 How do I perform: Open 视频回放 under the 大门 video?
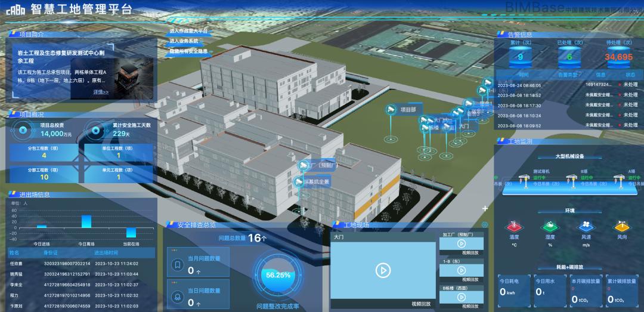[x=422, y=304]
